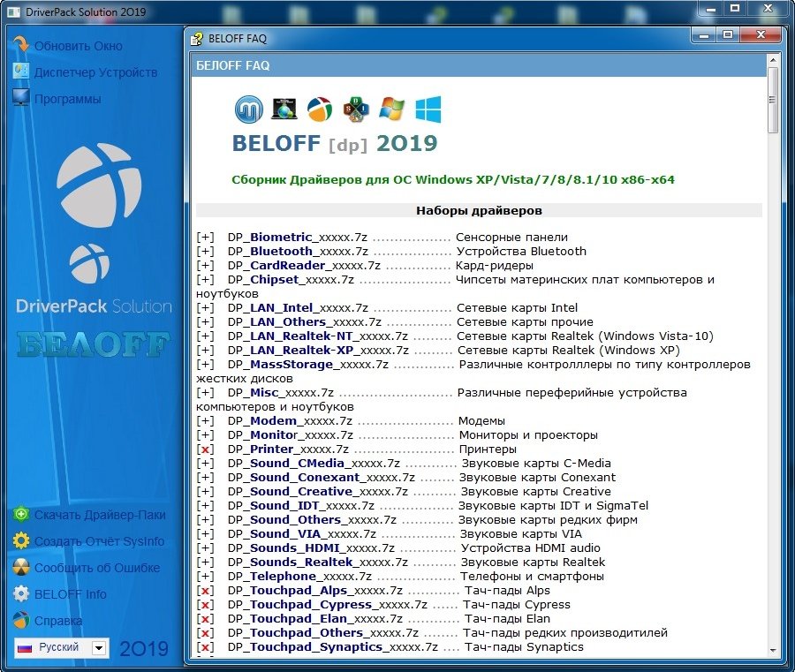Click the DP_LAN_Realtek-XP driver pack name
Image resolution: width=795 pixels, height=672 pixels.
pos(318,351)
